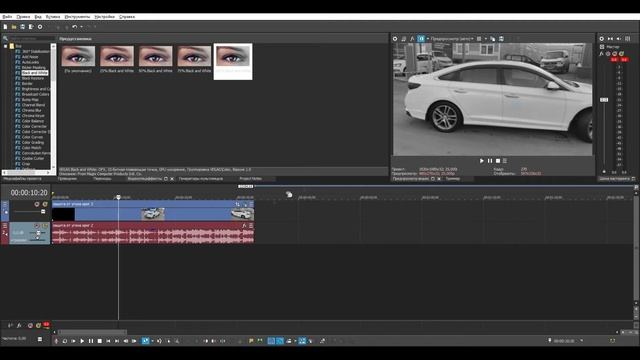Choose the 25% Black and White preset
Screen dimensions: 640x360
coord(117,56)
